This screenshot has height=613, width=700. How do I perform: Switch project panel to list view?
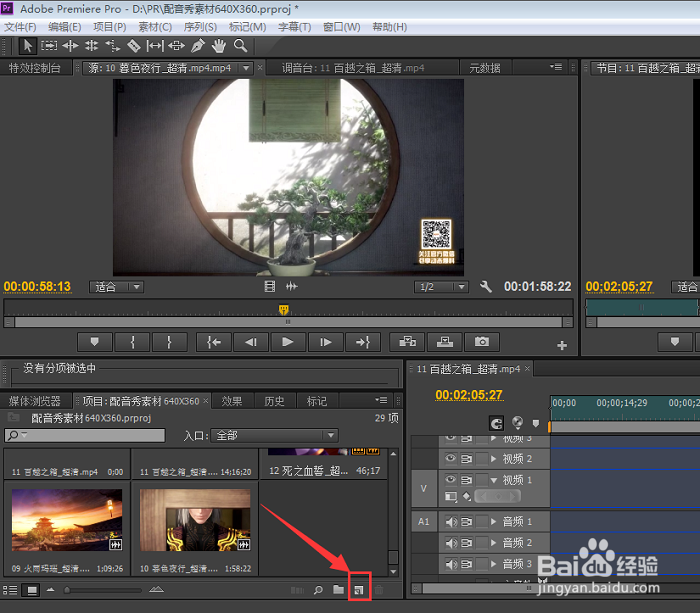point(10,590)
